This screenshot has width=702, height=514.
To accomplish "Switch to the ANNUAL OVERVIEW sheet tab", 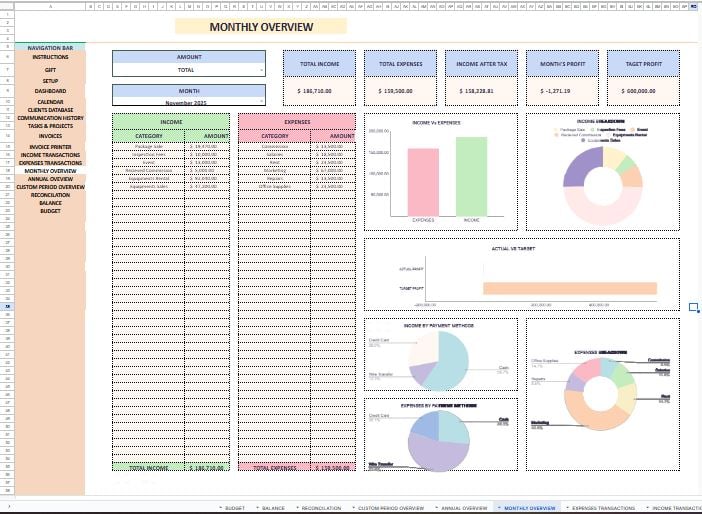I will [x=464, y=508].
